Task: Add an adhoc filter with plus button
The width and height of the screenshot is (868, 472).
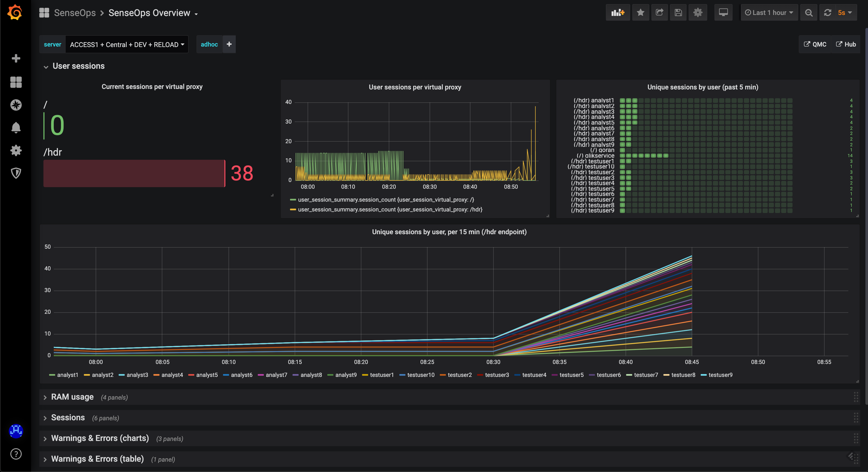Action: pyautogui.click(x=229, y=44)
